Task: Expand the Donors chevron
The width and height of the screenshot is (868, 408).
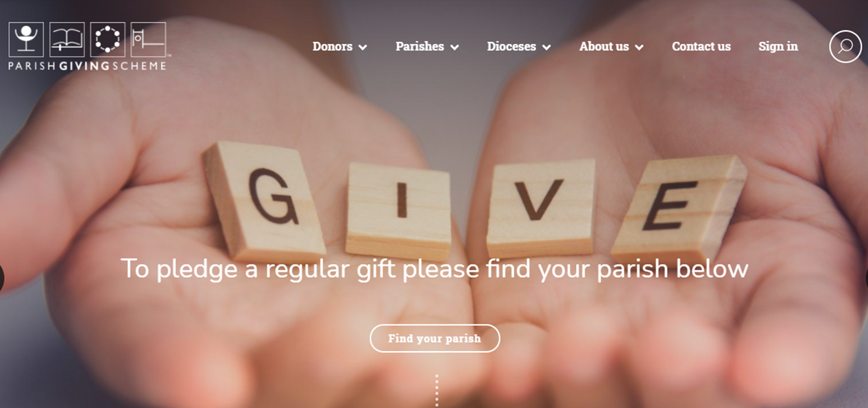Action: (363, 47)
